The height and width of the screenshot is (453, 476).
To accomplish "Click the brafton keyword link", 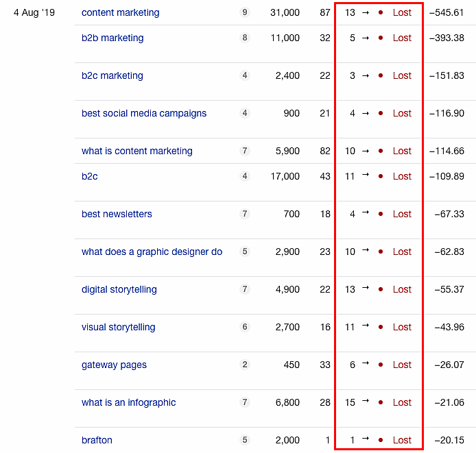I will click(x=97, y=440).
